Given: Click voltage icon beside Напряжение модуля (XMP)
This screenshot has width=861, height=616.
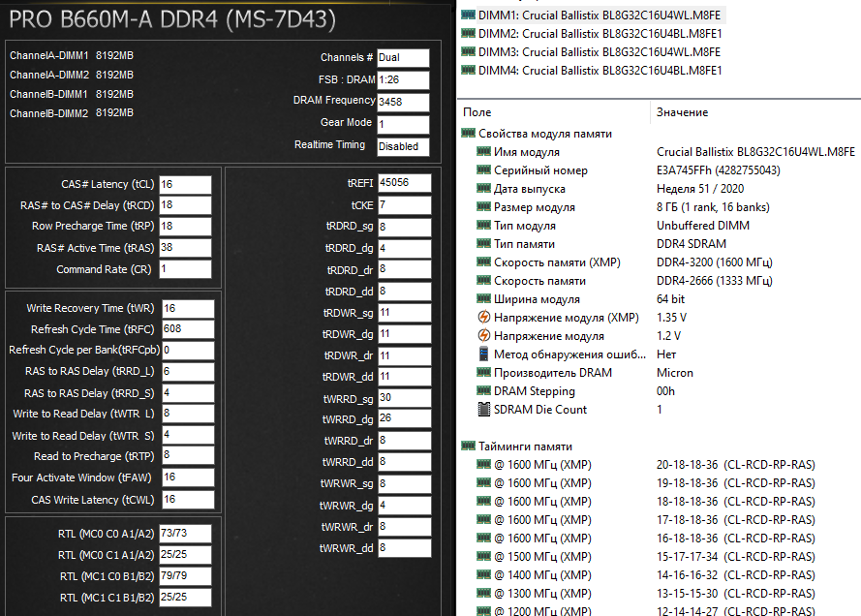Looking at the screenshot, I should coord(483,318).
